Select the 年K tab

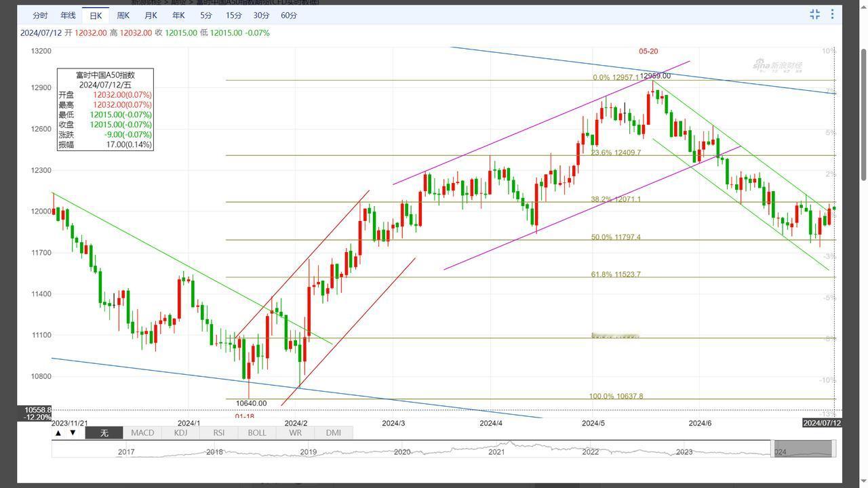click(x=178, y=15)
